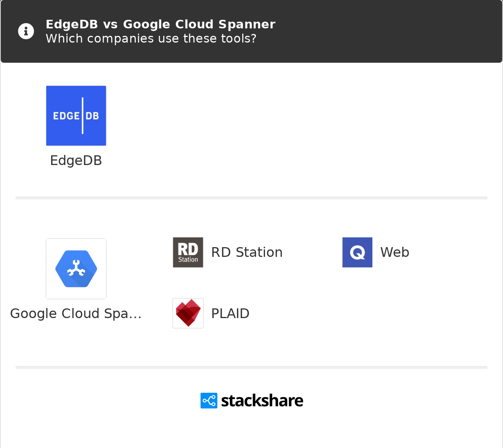Open the RD Station company name
The width and height of the screenshot is (503, 448).
tap(247, 252)
